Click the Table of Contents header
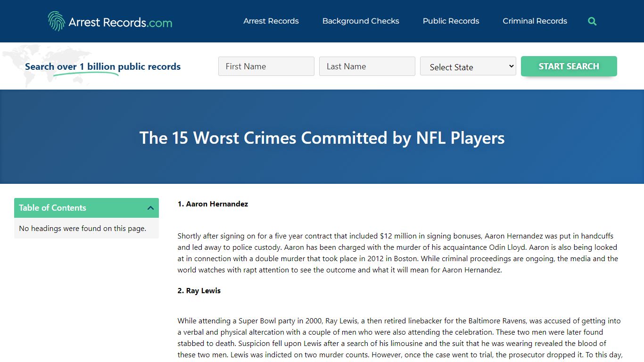The width and height of the screenshot is (644, 362). click(86, 208)
